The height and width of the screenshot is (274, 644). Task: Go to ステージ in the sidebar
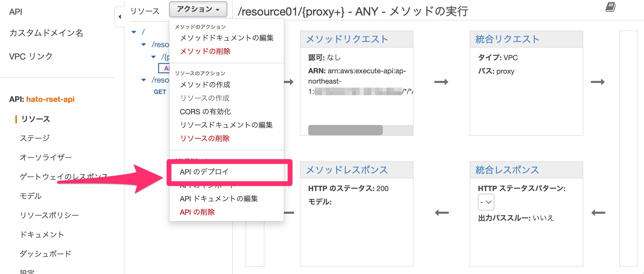(x=35, y=138)
